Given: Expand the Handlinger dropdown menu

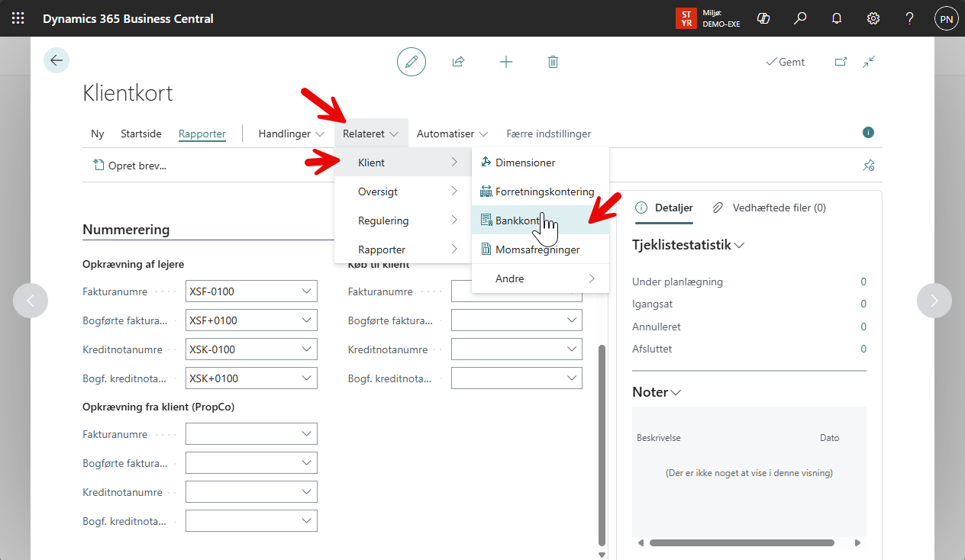Looking at the screenshot, I should click(x=291, y=134).
